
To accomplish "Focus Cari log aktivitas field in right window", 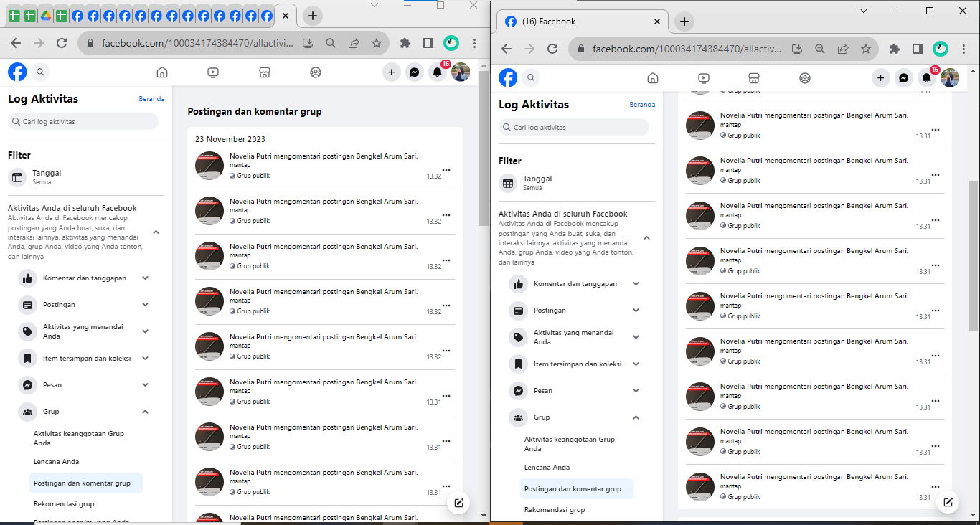I will (574, 127).
